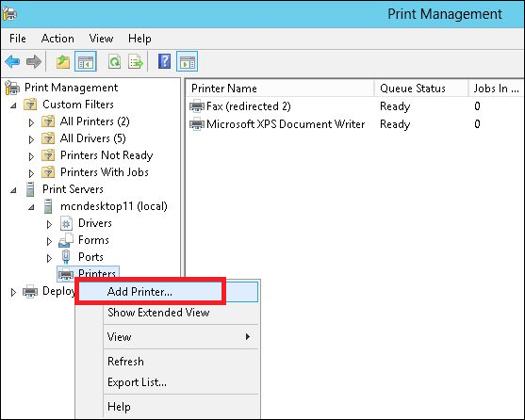Expand the Deployed Printers node
The image size is (525, 420).
point(13,293)
